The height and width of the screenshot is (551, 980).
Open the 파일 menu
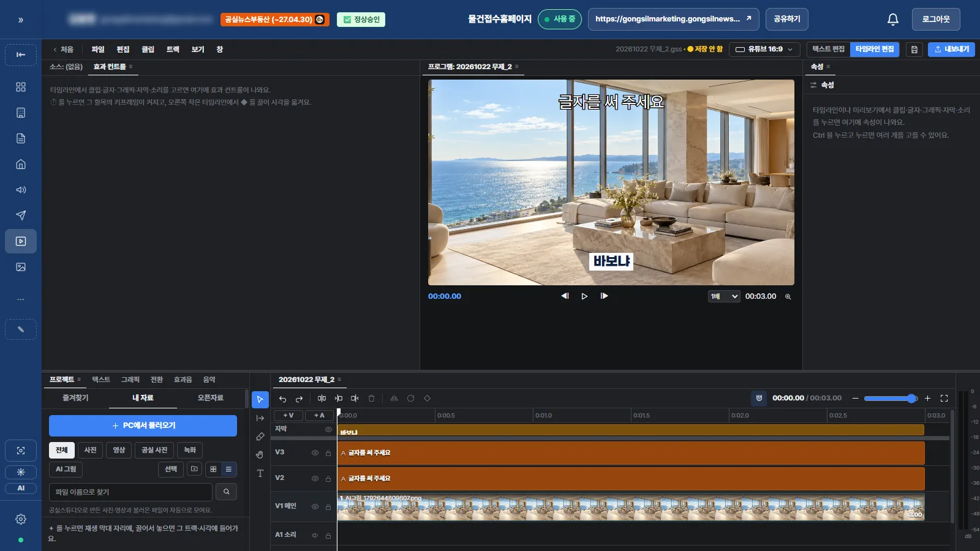click(x=98, y=50)
